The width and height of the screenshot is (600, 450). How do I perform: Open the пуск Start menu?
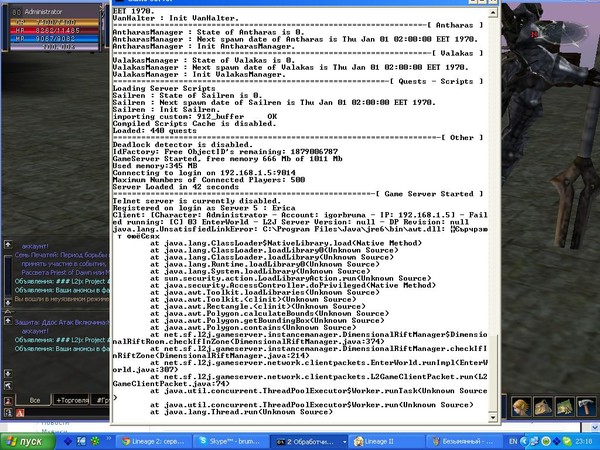click(x=28, y=441)
